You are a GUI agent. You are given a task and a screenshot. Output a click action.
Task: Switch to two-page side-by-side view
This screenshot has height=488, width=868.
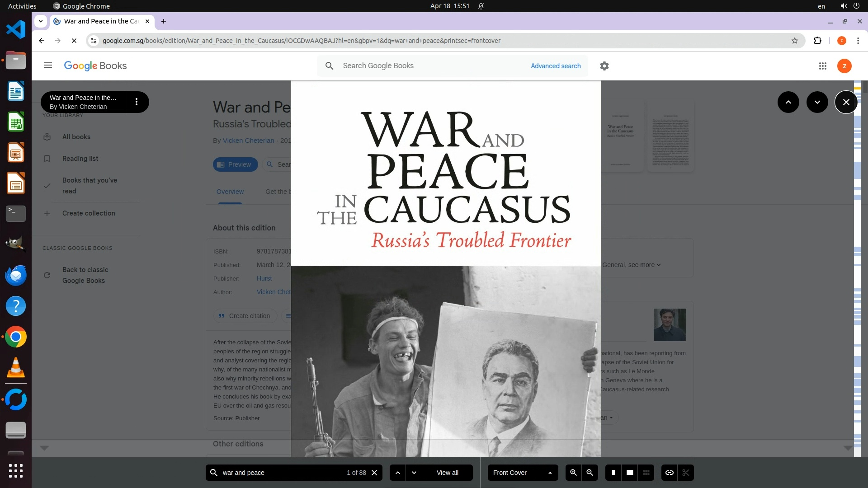630,473
